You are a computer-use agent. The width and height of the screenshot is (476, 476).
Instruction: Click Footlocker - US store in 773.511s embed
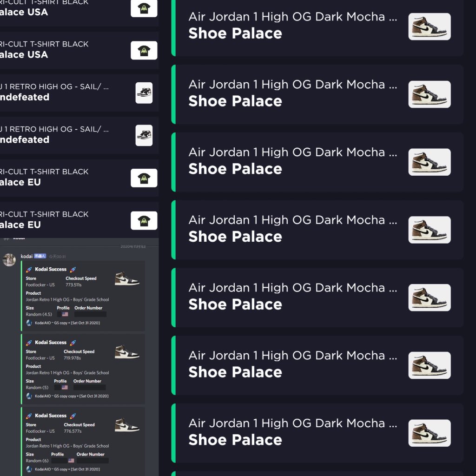pos(40,285)
